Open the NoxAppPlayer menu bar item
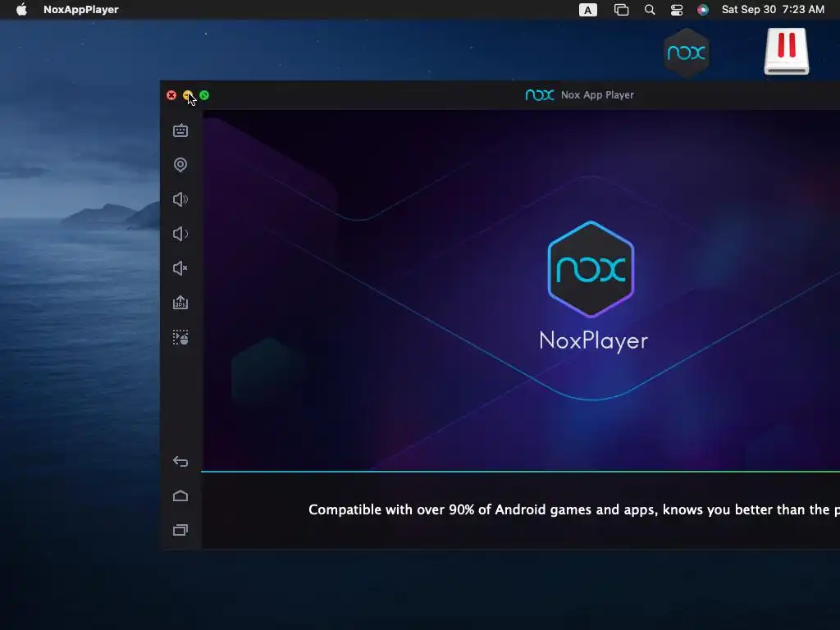Image resolution: width=840 pixels, height=630 pixels. 81,9
